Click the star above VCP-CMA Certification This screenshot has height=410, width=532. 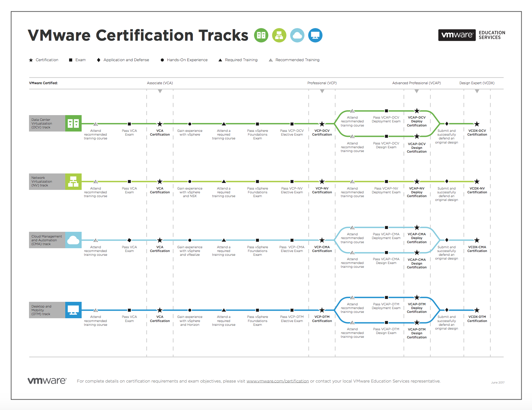pyautogui.click(x=322, y=240)
